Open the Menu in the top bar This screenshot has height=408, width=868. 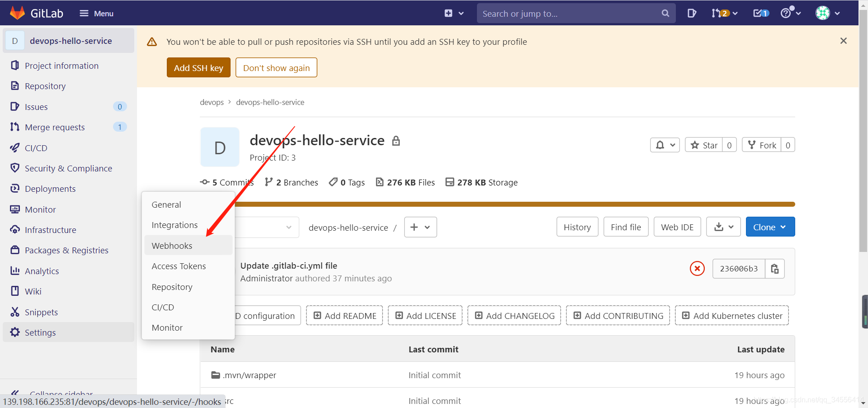pyautogui.click(x=96, y=13)
